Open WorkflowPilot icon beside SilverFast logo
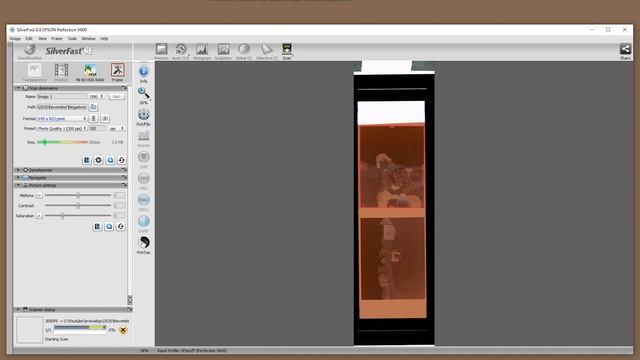The image size is (640, 360). coord(29,50)
